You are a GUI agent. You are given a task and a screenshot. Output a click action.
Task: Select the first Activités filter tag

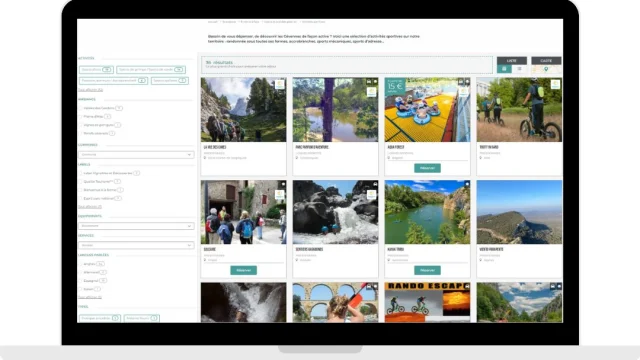pos(96,70)
